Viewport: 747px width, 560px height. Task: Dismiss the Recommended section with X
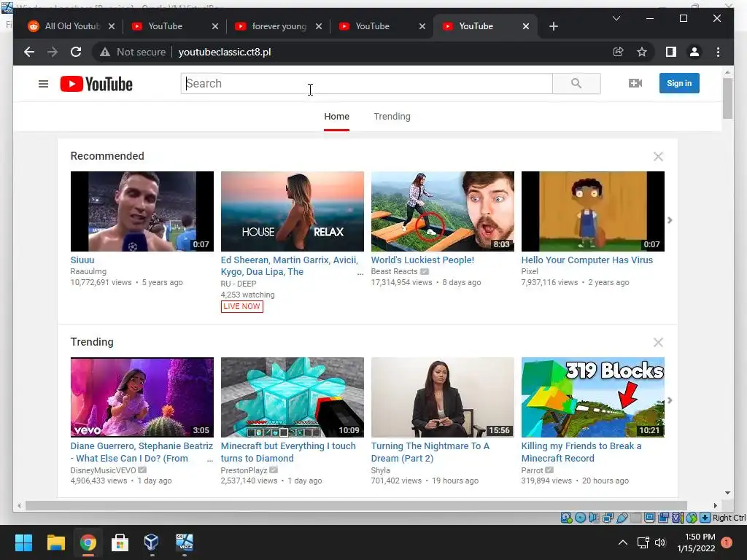[659, 156]
